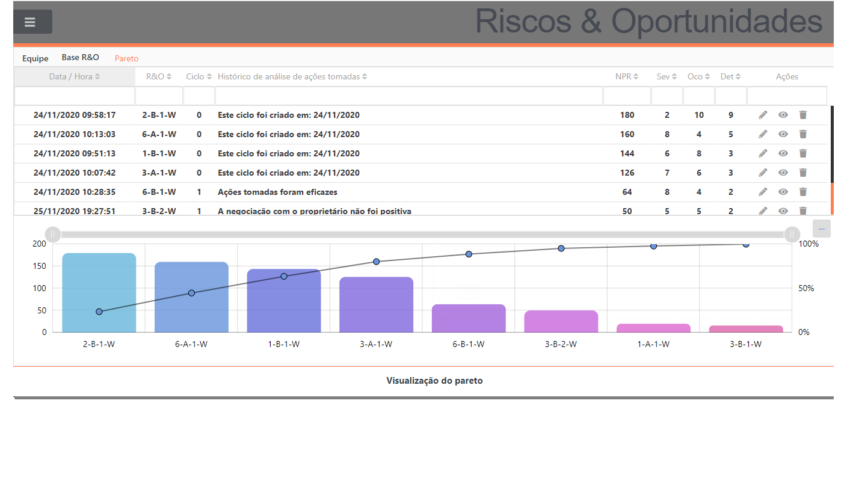Show details of 6-A-1-W via eye icon

click(x=783, y=134)
